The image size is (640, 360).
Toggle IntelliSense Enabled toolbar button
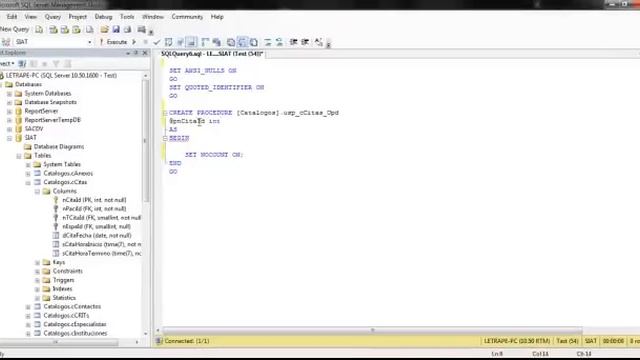(x=192, y=42)
